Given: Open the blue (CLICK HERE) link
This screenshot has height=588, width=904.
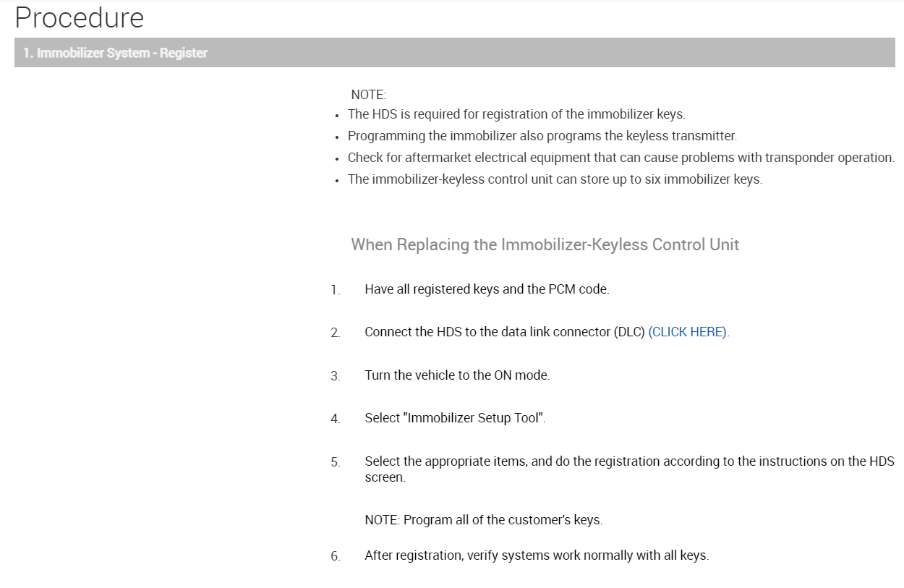Looking at the screenshot, I should click(x=688, y=332).
